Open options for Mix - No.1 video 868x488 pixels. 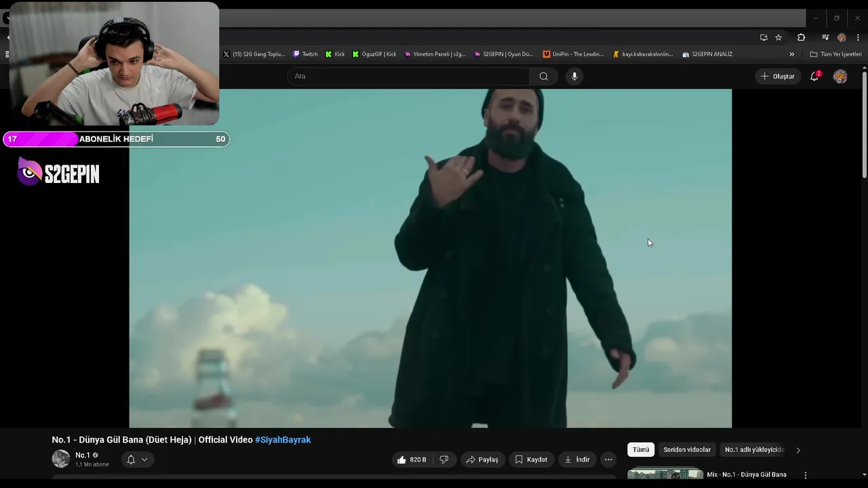coord(806,475)
